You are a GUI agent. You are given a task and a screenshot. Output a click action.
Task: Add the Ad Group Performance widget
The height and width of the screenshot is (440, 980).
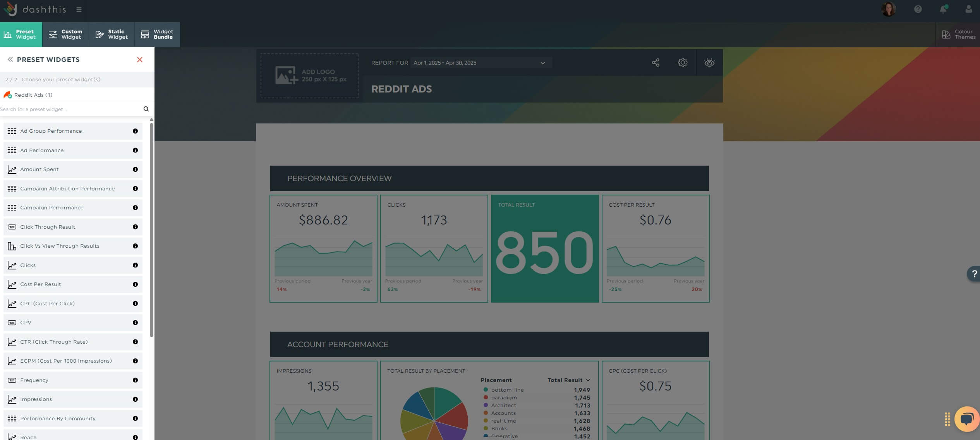(x=73, y=131)
